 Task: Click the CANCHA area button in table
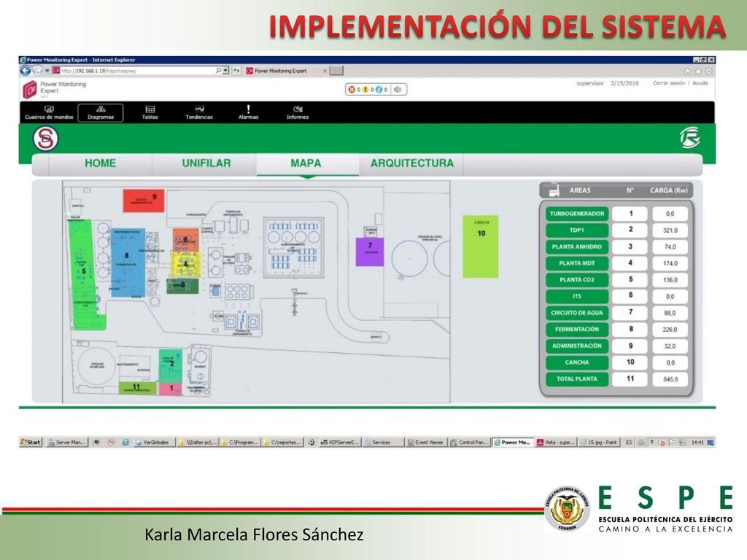pos(577,362)
